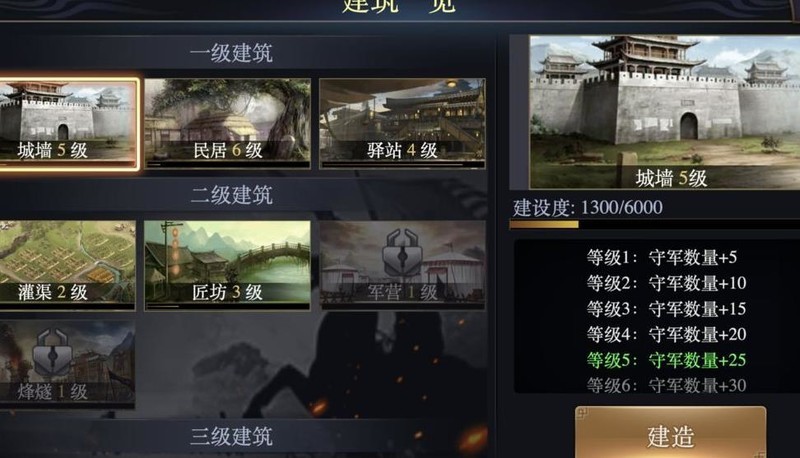800x458 pixels.
Task: Click the 建设度 1300/6000 text
Action: tap(588, 208)
